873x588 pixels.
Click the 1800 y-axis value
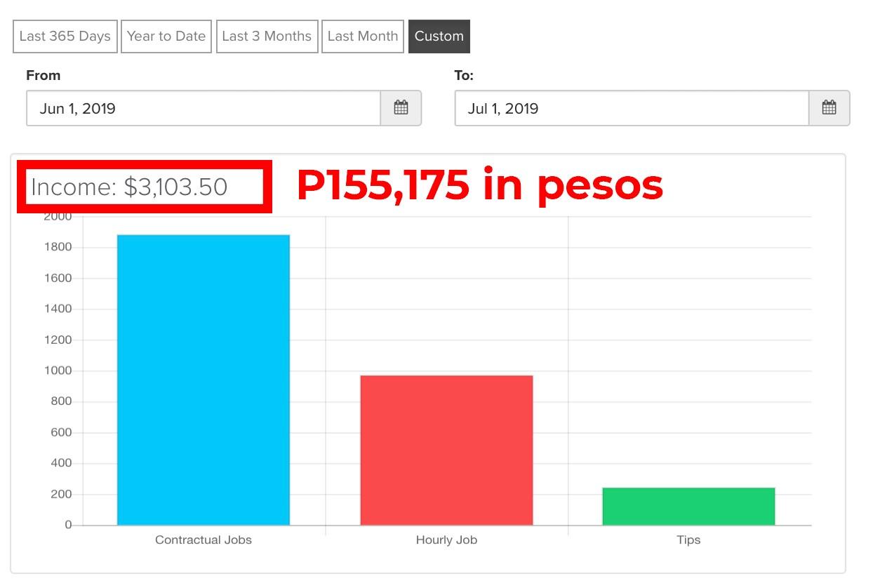59,247
